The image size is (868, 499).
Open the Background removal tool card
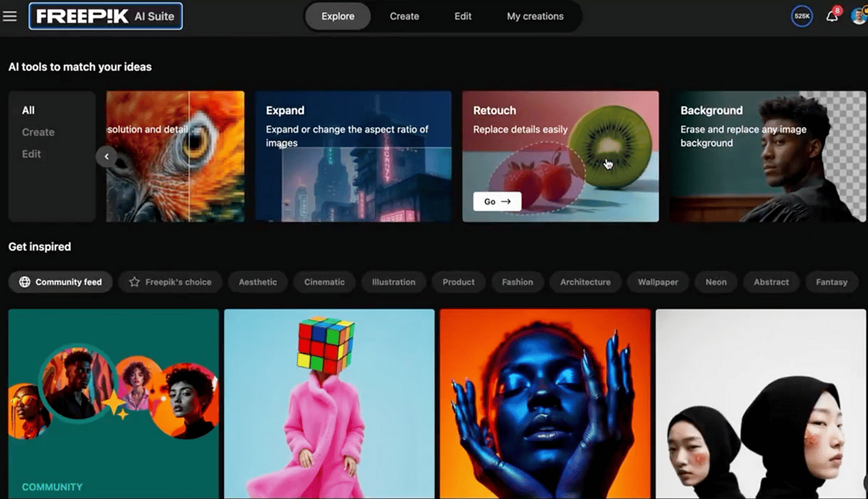(x=768, y=156)
